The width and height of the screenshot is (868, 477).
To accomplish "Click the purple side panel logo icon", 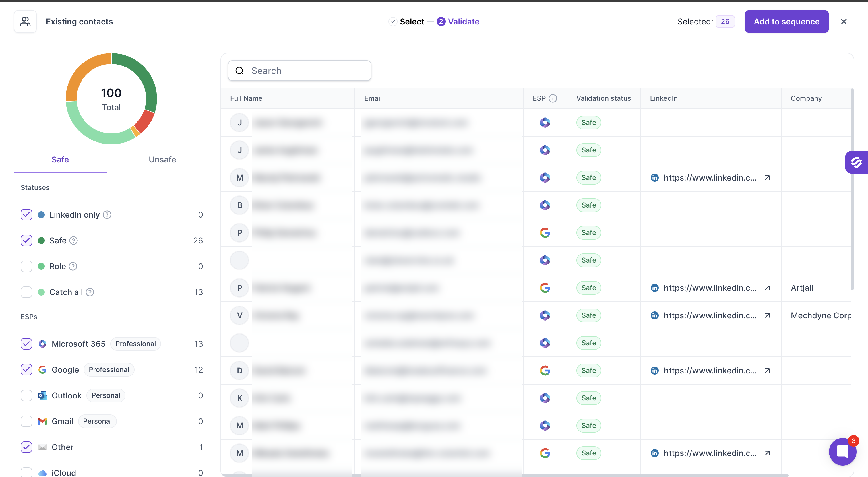I will pyautogui.click(x=856, y=162).
